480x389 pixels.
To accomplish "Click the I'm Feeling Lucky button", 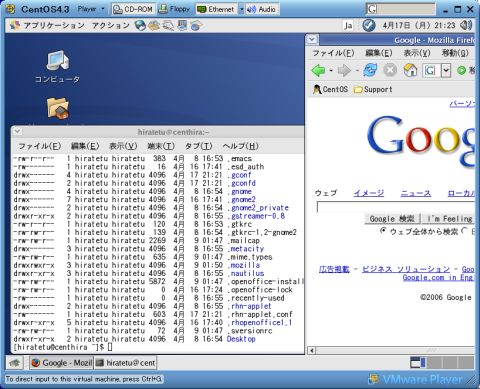I will (x=448, y=219).
